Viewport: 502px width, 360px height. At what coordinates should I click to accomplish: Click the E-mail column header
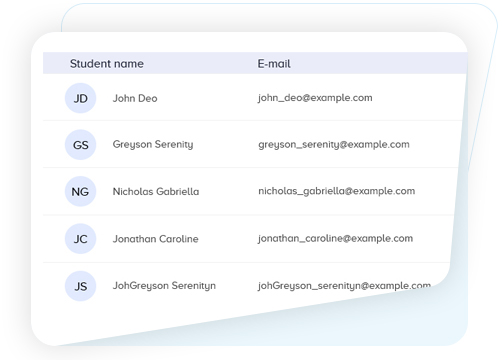click(274, 63)
